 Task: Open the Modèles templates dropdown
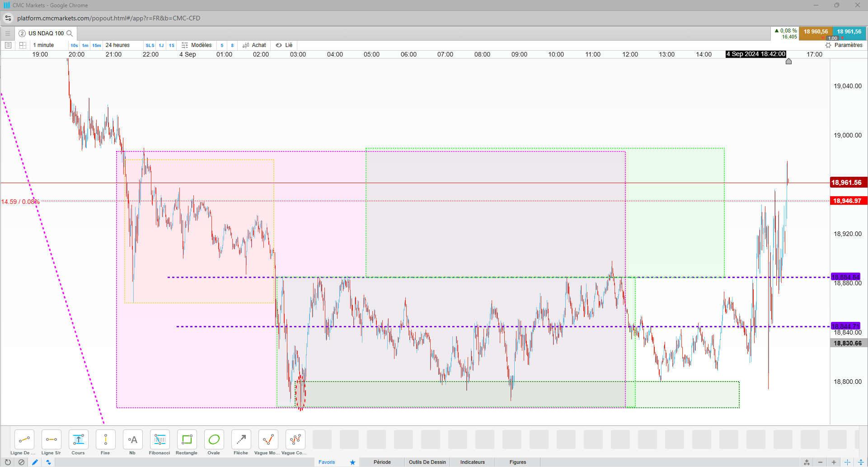pos(197,45)
